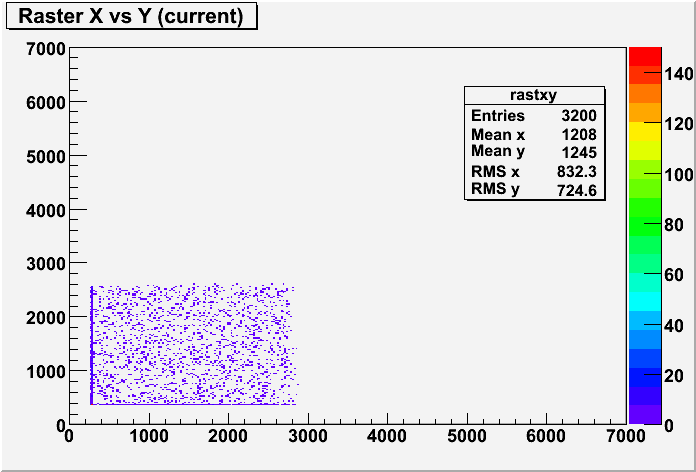Click the palette axis label 40
Image resolution: width=696 pixels, height=472 pixels.
pos(675,325)
